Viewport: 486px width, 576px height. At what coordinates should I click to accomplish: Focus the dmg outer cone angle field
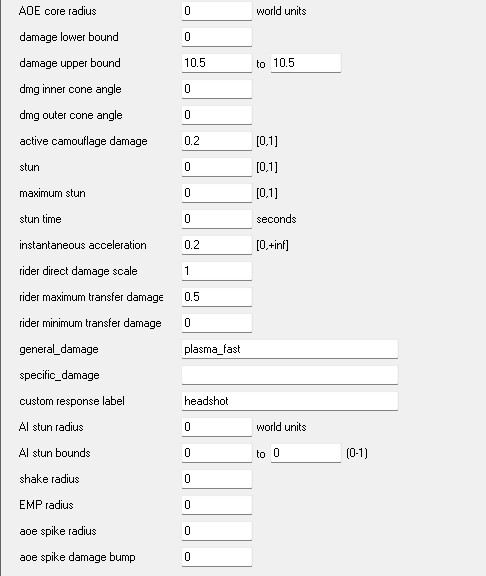pos(217,115)
